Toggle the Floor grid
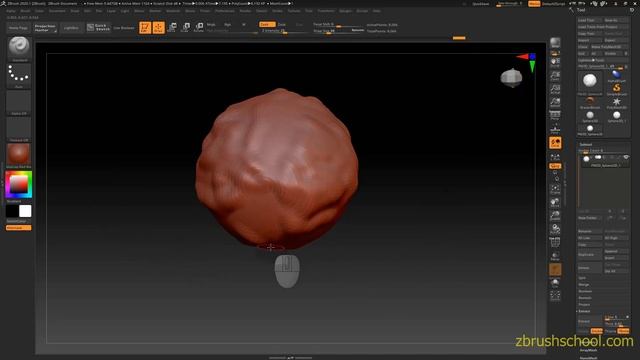Screen dimensions: 640x360 555,129
